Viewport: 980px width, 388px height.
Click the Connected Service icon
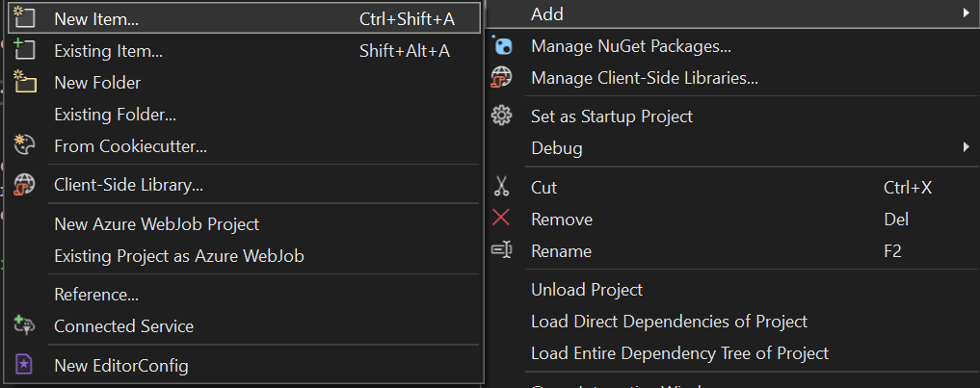(25, 326)
